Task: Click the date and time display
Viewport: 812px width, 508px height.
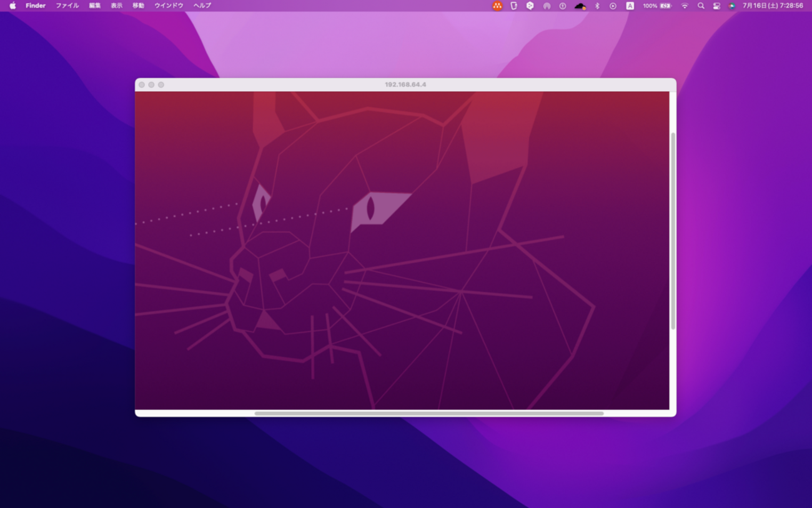Action: 773,6
